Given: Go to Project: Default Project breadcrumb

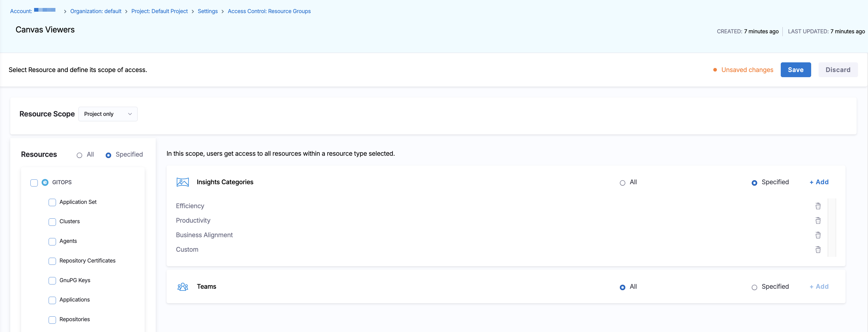Looking at the screenshot, I should point(159,11).
